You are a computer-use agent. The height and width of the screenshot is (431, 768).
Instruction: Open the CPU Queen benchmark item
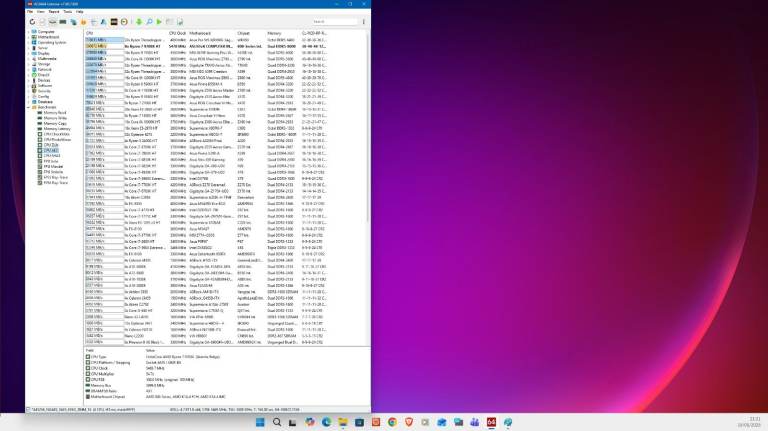tap(53, 134)
